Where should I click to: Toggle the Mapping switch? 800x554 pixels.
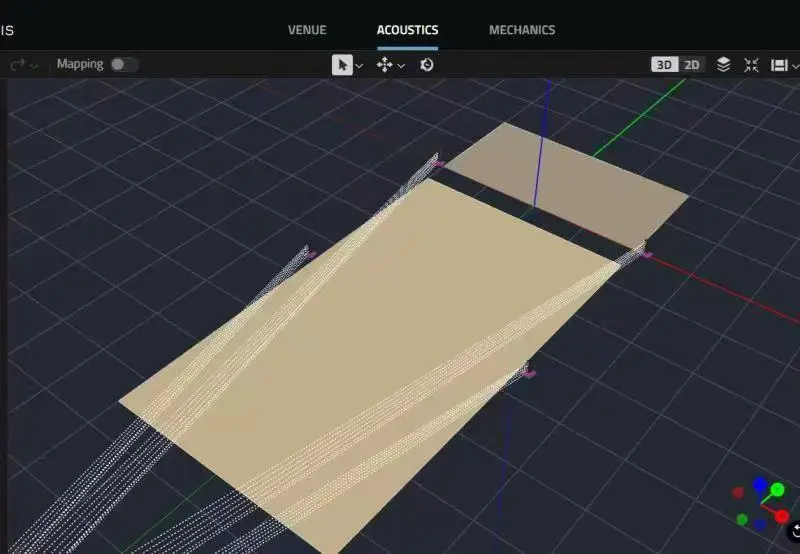click(x=123, y=65)
